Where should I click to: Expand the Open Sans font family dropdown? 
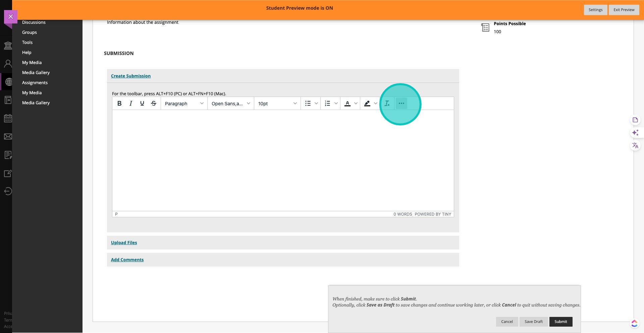coord(230,104)
